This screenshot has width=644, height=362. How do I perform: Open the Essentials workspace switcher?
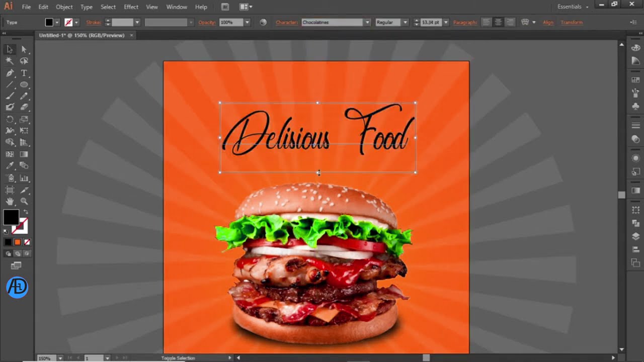pyautogui.click(x=573, y=7)
